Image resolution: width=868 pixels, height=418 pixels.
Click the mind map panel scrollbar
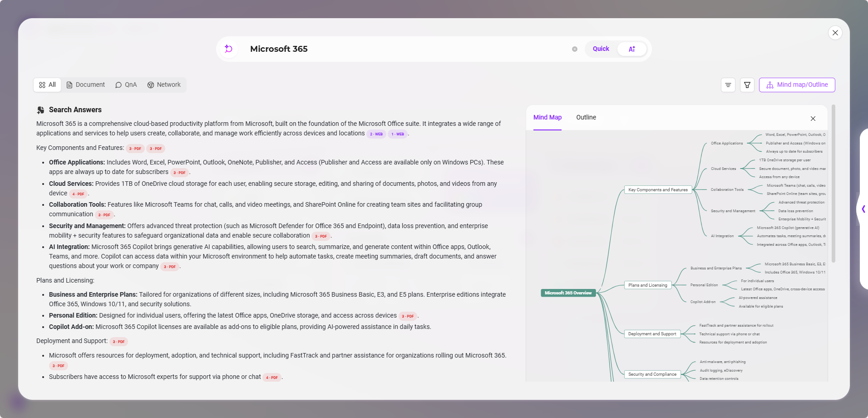pyautogui.click(x=833, y=184)
